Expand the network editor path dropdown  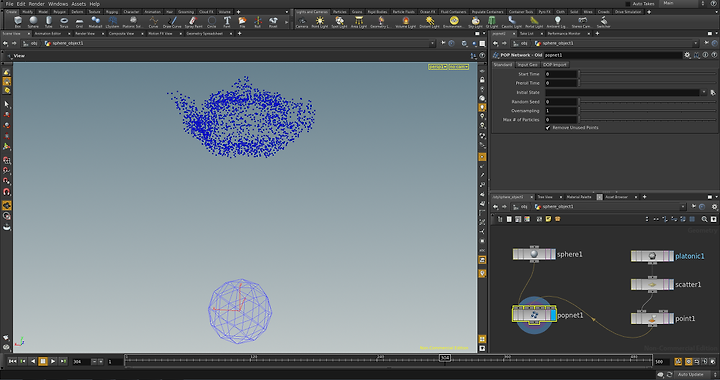pos(682,207)
